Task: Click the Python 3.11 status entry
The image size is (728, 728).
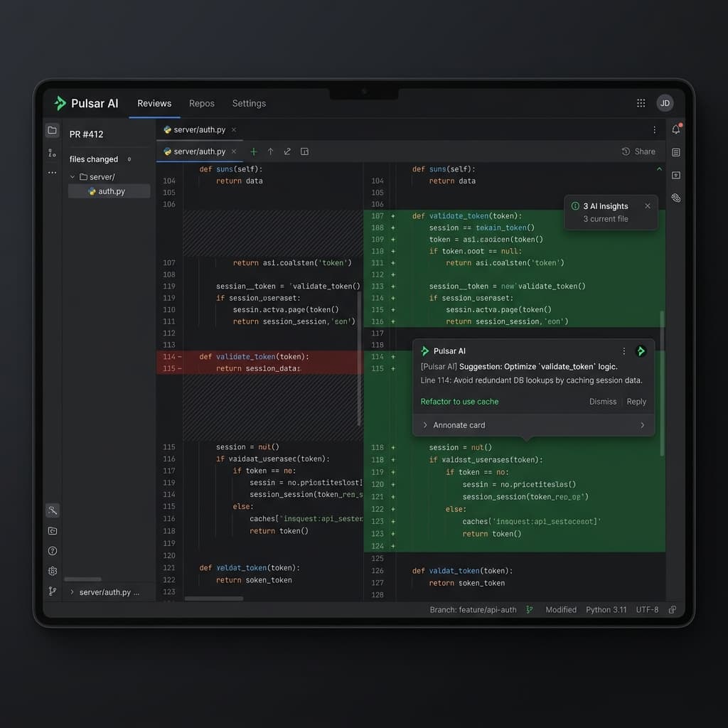Action: point(606,609)
